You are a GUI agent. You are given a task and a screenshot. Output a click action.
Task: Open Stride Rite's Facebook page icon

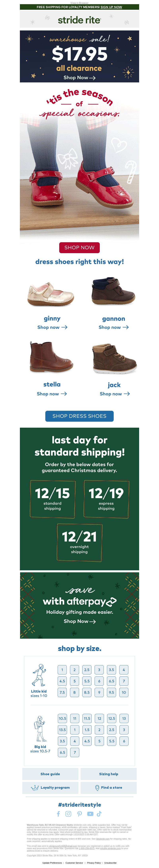point(58,813)
